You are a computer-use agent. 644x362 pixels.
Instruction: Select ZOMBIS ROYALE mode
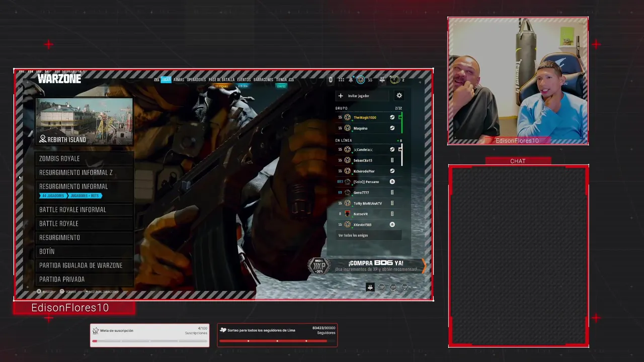point(84,158)
